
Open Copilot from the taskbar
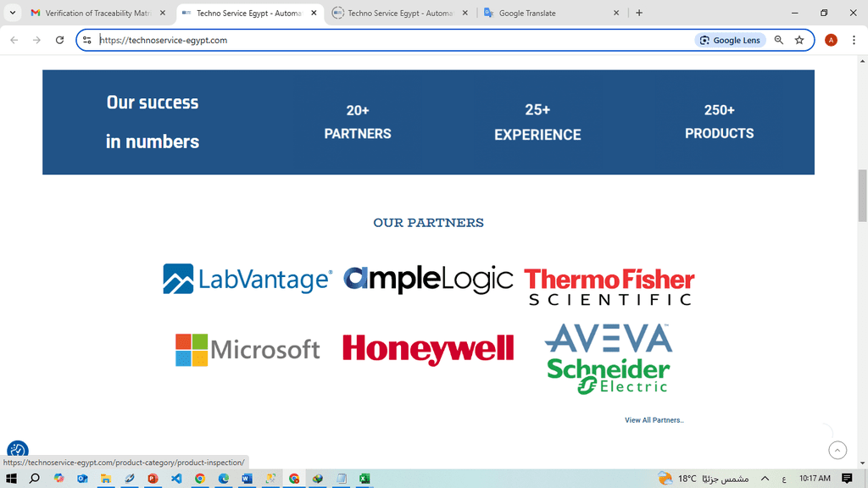[58, 479]
